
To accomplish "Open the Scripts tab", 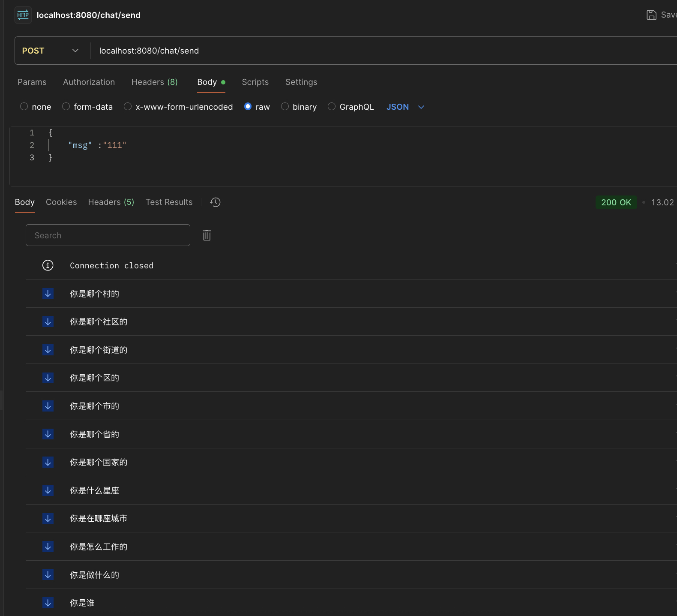I will point(255,82).
